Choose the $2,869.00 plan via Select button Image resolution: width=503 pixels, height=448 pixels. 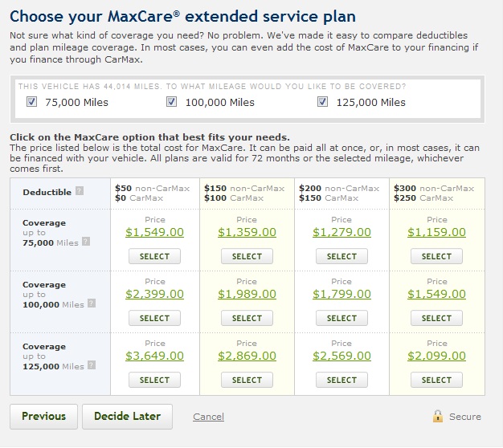(x=247, y=380)
